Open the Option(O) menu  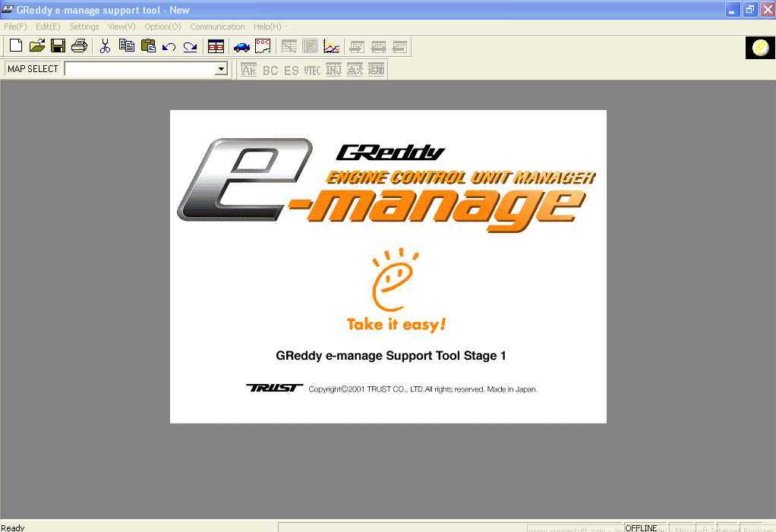pos(162,27)
